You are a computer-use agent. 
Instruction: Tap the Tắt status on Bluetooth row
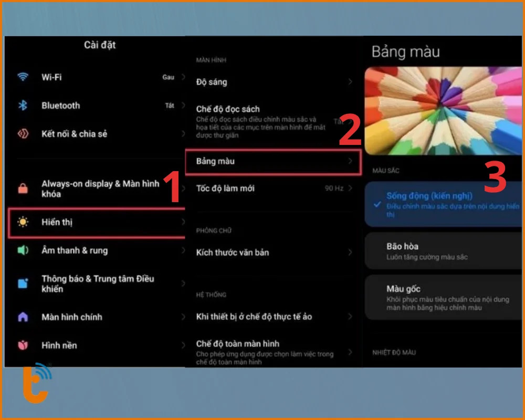(170, 106)
